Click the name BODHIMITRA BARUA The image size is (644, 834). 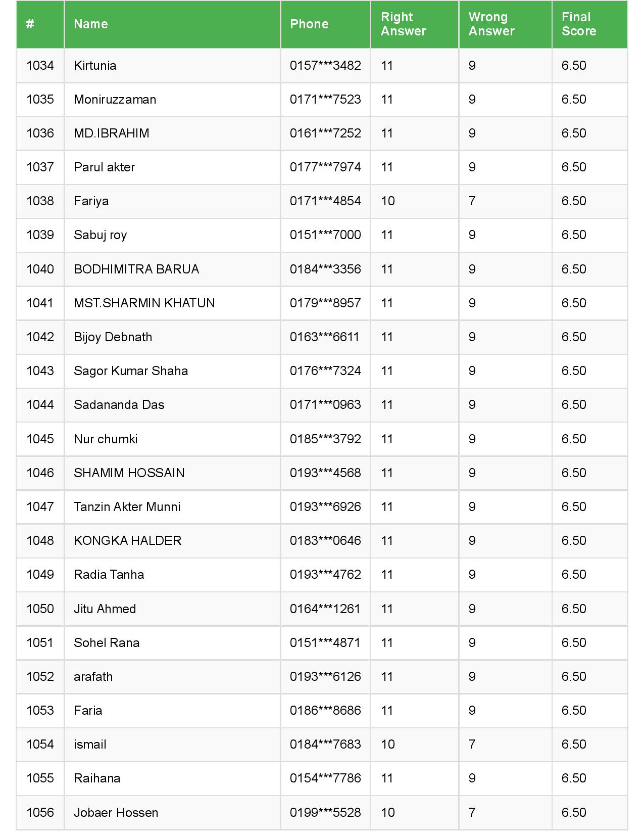tap(136, 269)
